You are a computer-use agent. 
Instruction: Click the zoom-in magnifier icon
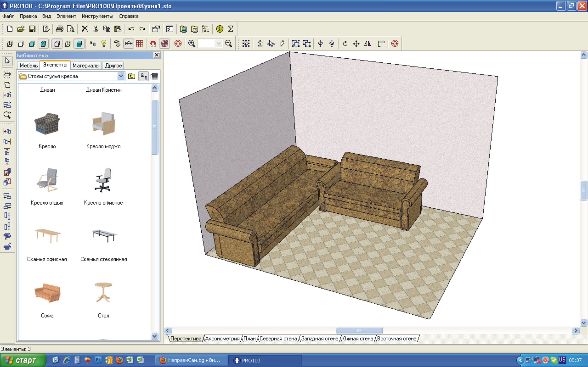191,44
